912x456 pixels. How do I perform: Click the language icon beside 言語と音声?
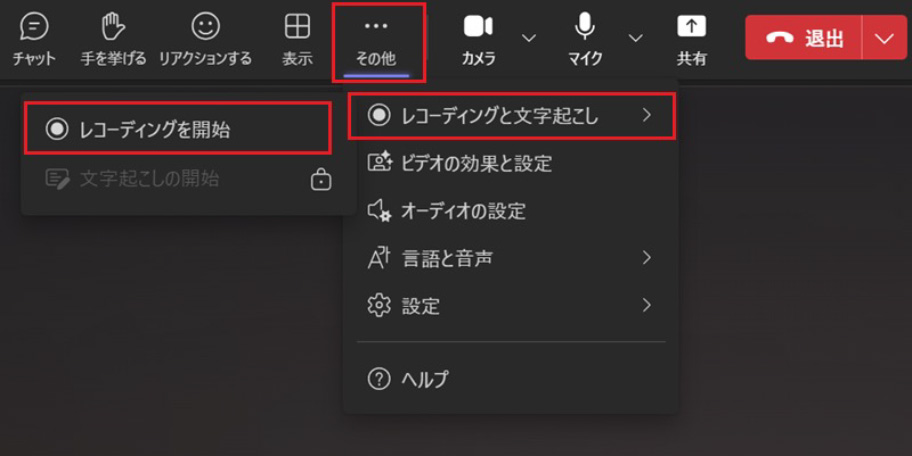coord(379,258)
